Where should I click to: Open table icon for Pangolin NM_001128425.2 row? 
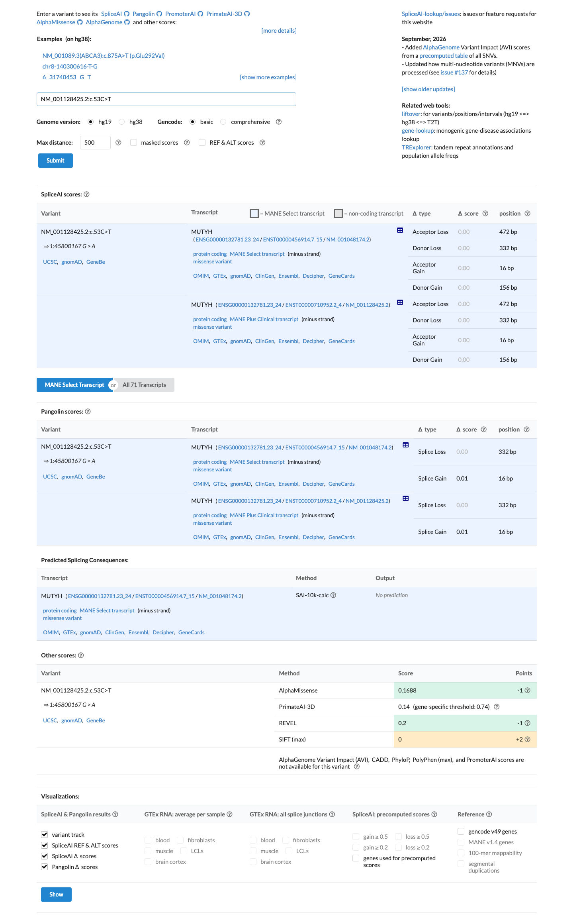tap(406, 498)
